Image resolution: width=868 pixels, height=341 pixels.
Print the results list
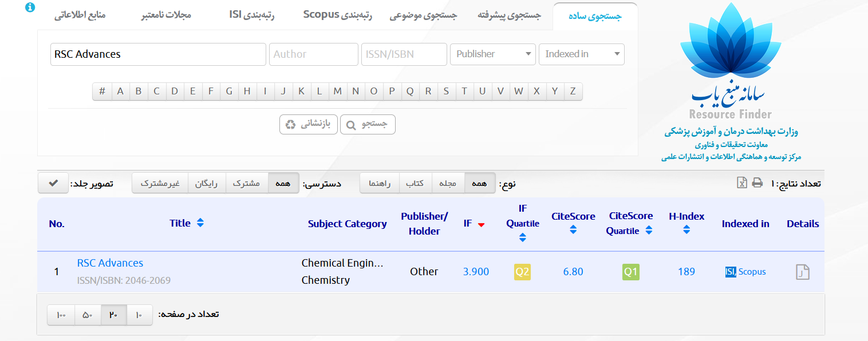point(757,183)
